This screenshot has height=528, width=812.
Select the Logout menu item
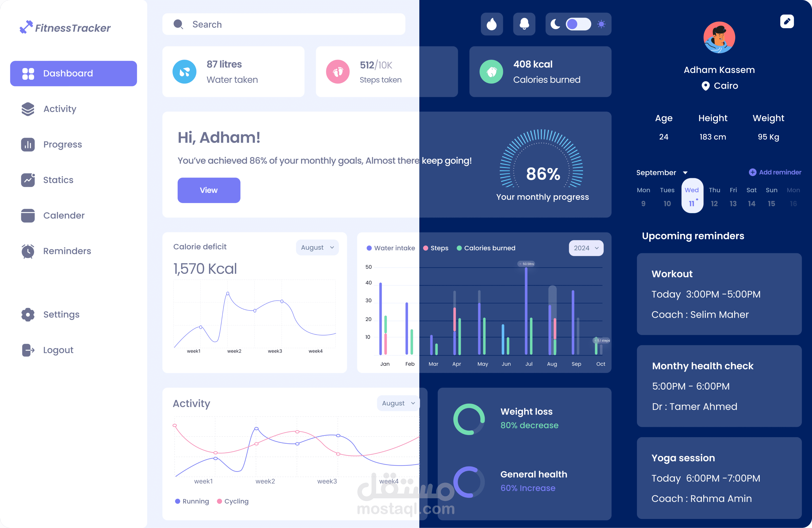pos(57,350)
